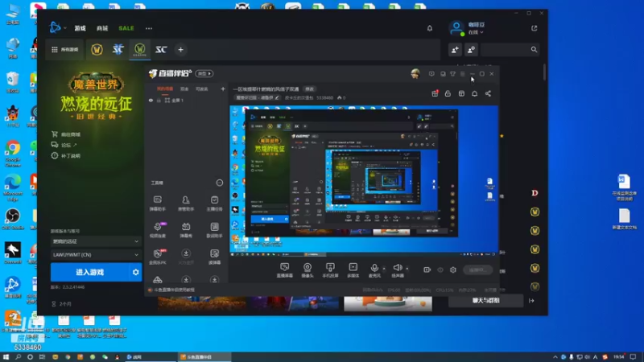Add 直播屏幕 screen capture source
644x362 pixels.
click(284, 270)
